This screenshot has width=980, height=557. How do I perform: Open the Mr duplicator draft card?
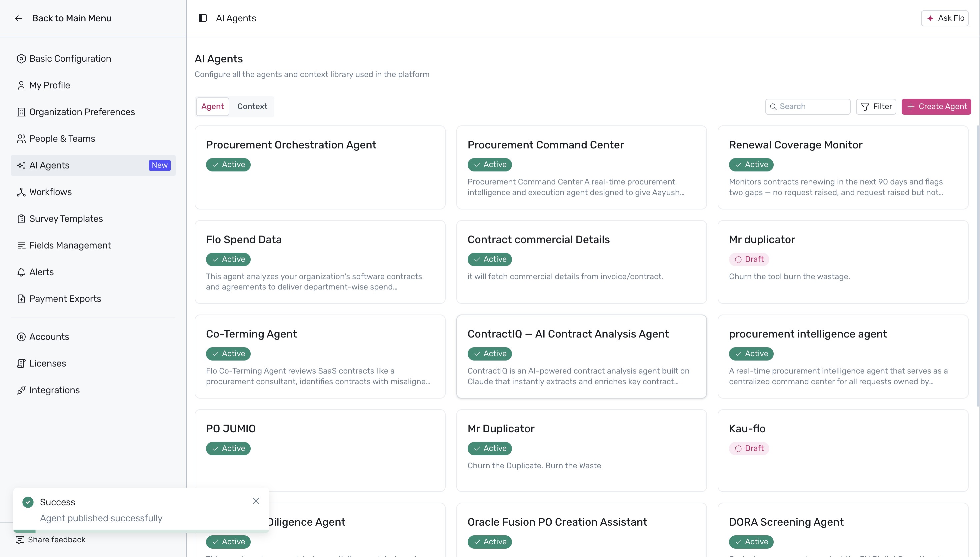coord(843,262)
